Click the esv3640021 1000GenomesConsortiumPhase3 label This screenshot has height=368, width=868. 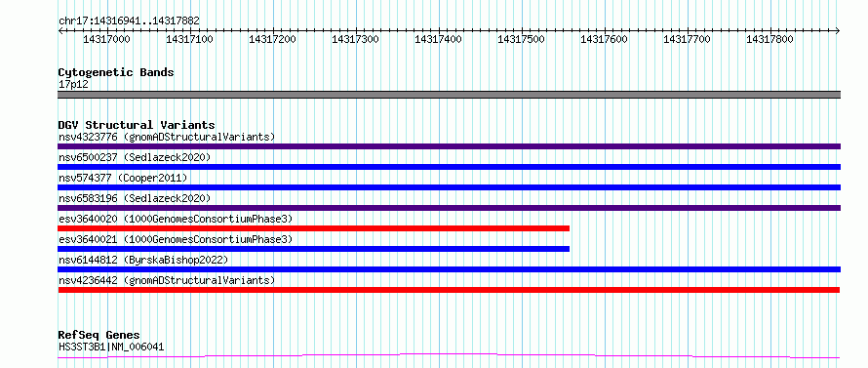click(x=176, y=239)
